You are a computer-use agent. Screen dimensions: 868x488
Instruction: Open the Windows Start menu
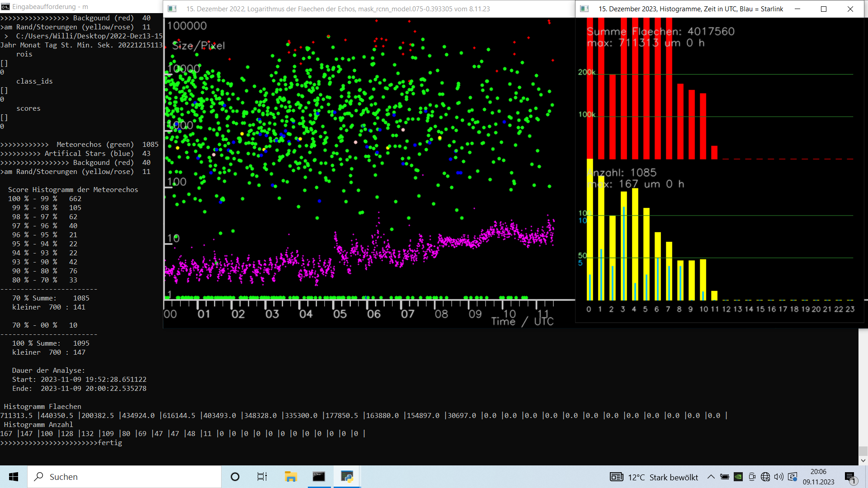click(x=14, y=477)
